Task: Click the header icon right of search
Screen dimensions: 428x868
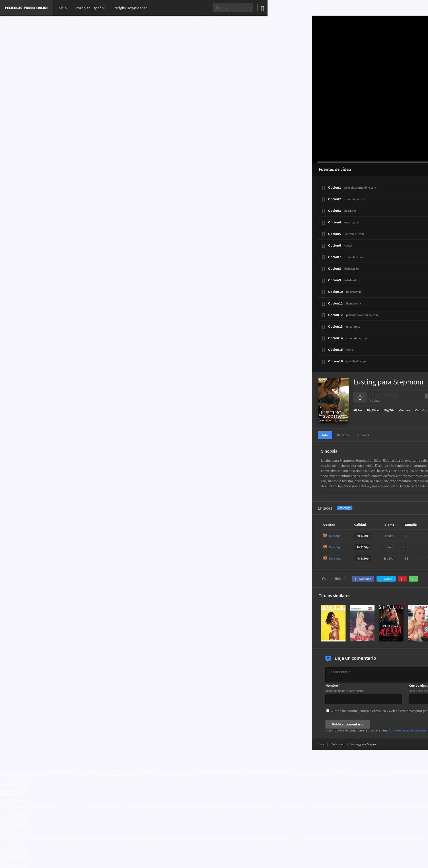Action: click(262, 8)
